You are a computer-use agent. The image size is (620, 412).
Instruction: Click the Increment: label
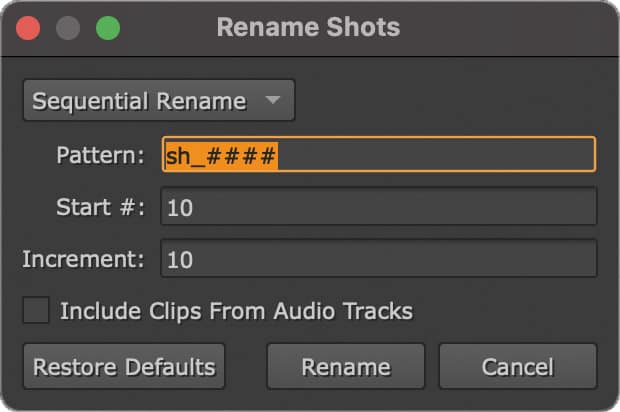(83, 259)
